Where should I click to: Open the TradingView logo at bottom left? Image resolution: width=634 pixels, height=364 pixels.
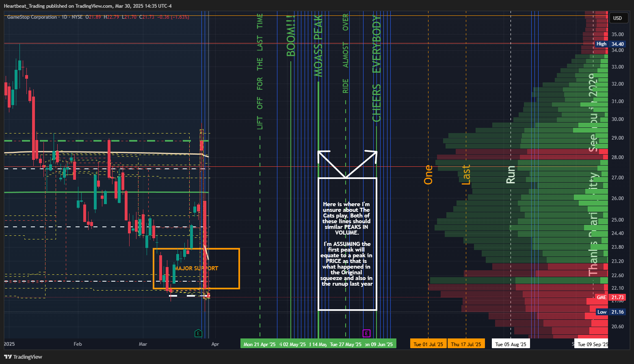coord(23,357)
